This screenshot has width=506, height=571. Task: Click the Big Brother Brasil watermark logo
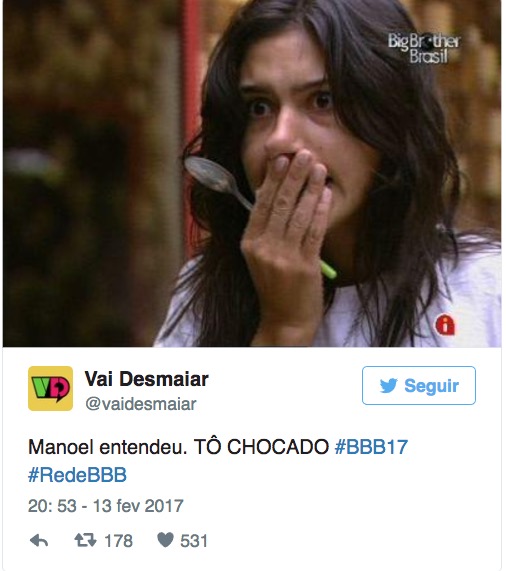pos(424,48)
